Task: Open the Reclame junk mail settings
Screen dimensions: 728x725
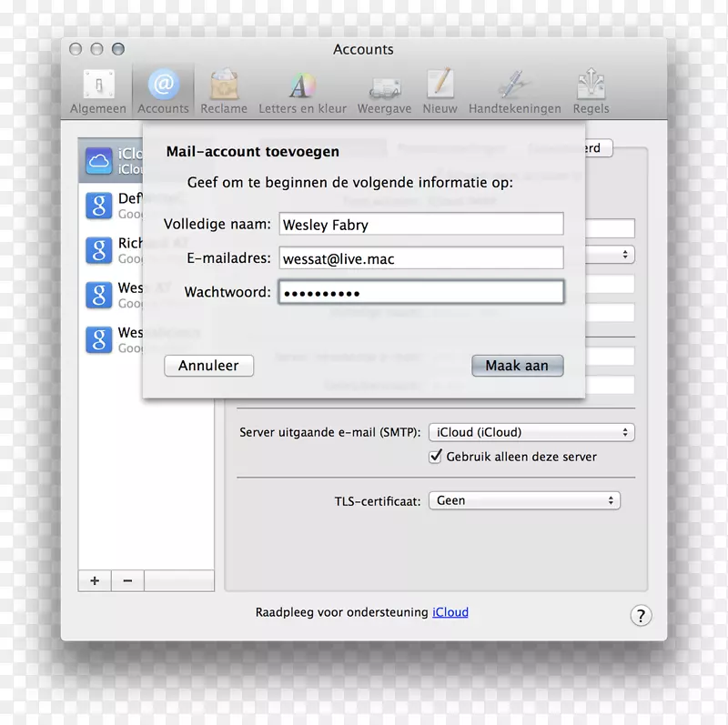Action: pyautogui.click(x=223, y=88)
